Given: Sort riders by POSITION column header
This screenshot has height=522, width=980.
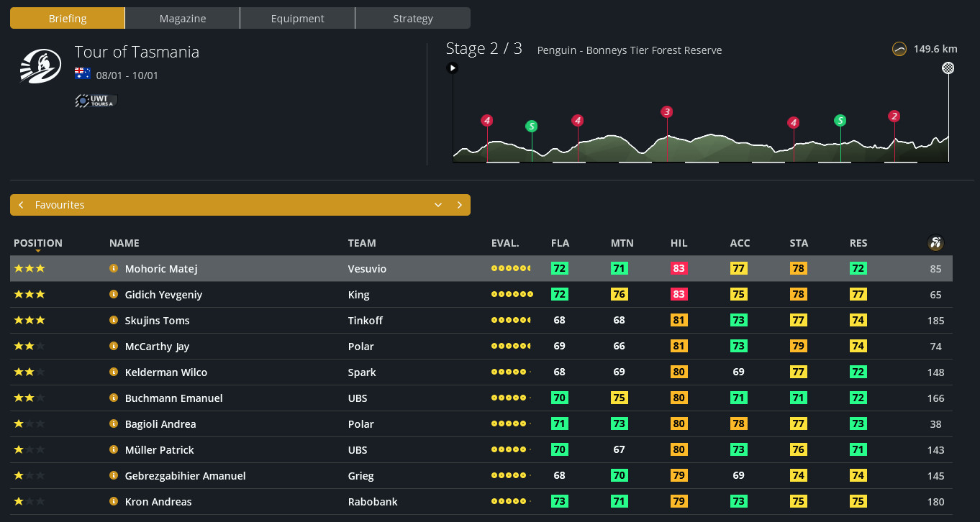Looking at the screenshot, I should coord(38,243).
